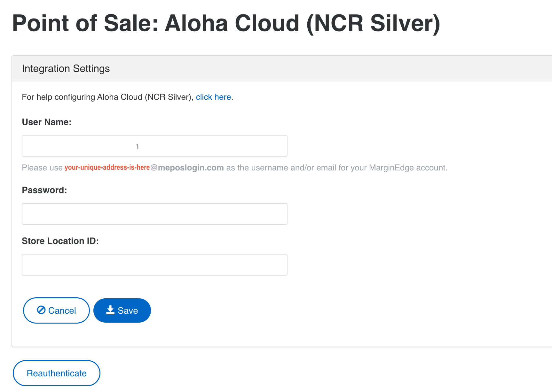Image resolution: width=552 pixels, height=392 pixels.
Task: Click "For help configuring Aloha Cloud" text
Action: point(82,97)
